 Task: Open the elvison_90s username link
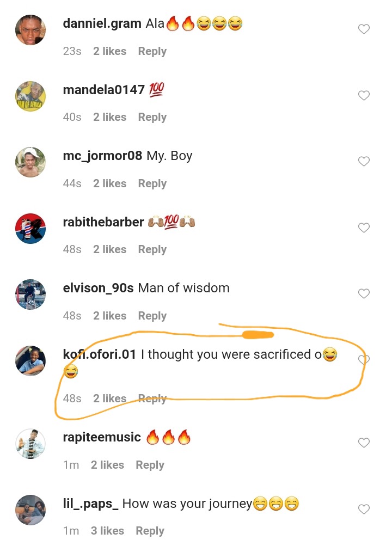pos(98,288)
